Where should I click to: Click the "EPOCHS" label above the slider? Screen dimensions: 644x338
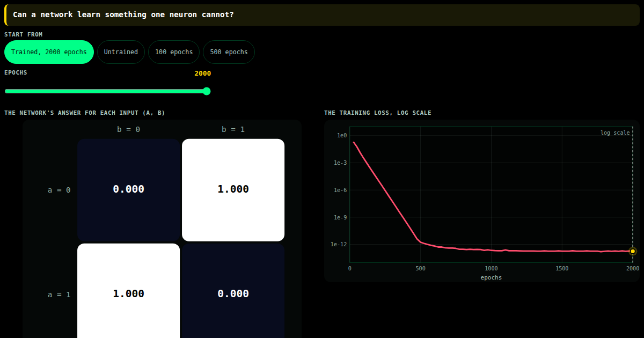coord(16,72)
